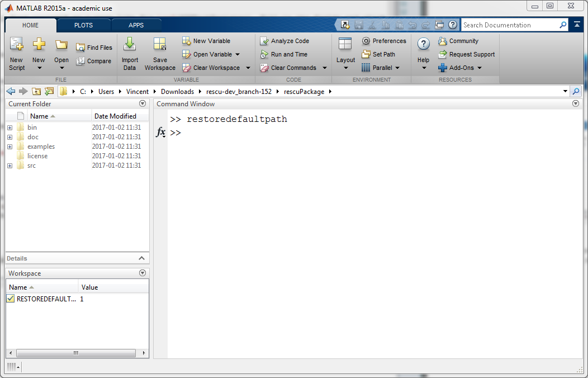Viewport: 588px width, 378px height.
Task: Click Save Workspace
Action: point(160,54)
